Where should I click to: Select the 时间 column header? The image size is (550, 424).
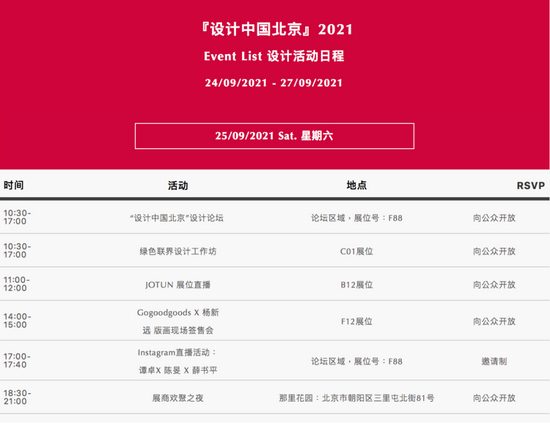pyautogui.click(x=14, y=185)
